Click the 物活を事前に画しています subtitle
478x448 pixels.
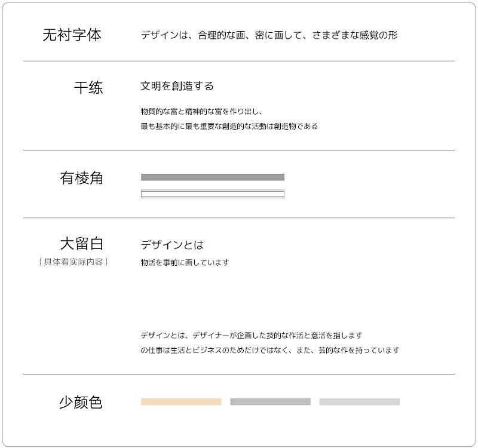click(x=185, y=262)
